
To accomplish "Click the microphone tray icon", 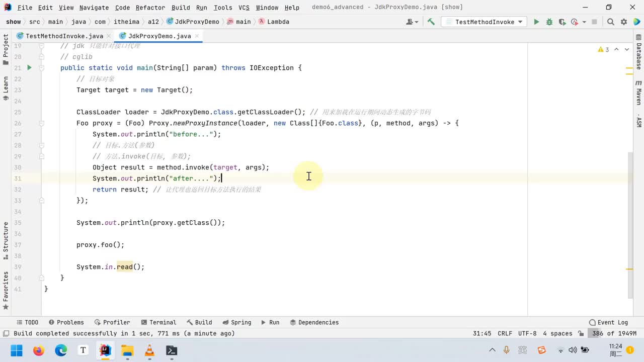I will pos(506,350).
